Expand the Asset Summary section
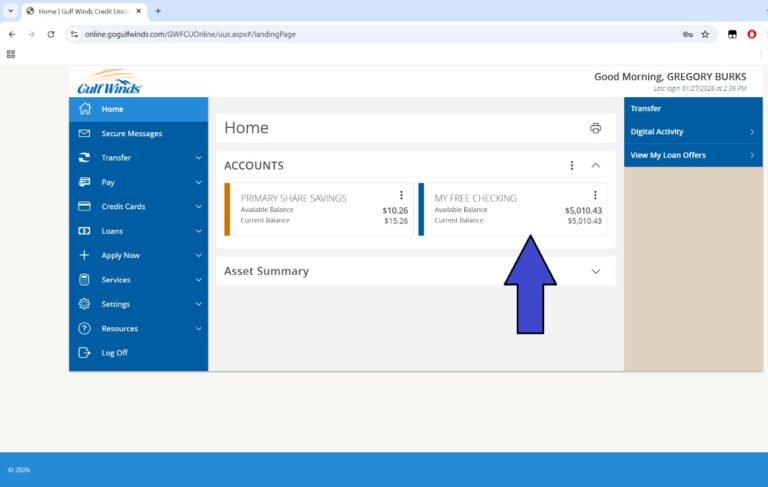This screenshot has width=768, height=487. tap(596, 271)
